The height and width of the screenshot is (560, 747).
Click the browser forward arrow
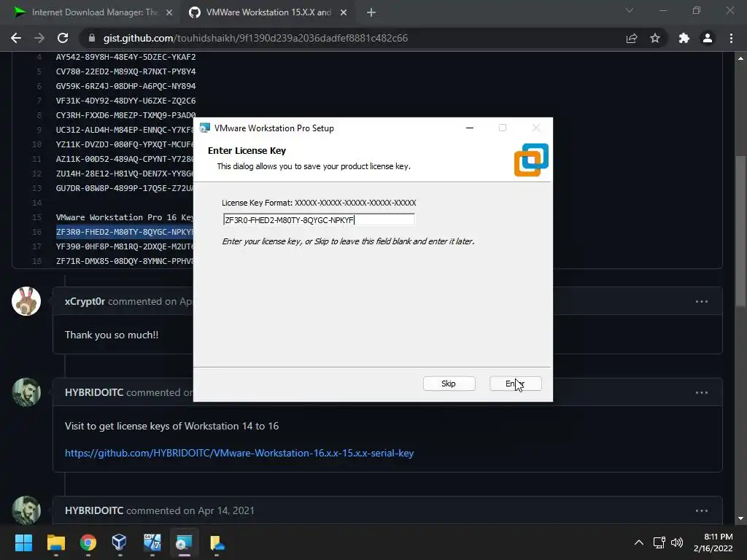(x=39, y=38)
